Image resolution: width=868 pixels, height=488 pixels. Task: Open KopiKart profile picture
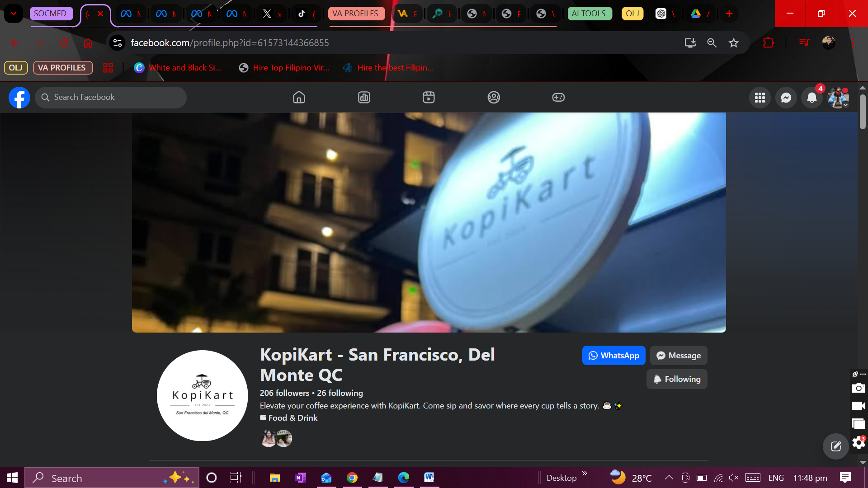202,395
